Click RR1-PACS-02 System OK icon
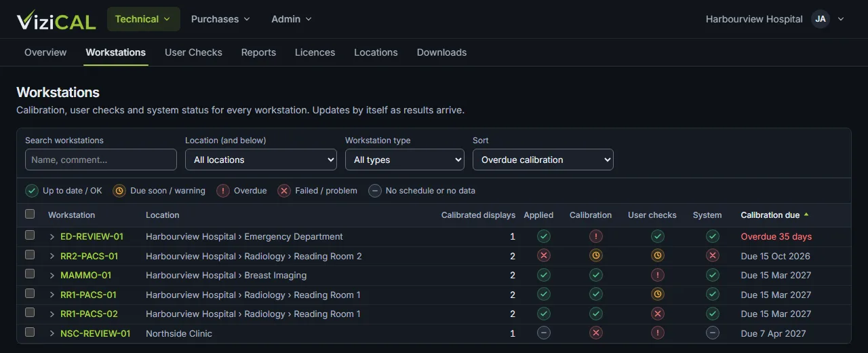Viewport: 868px width, 353px height. (x=713, y=314)
